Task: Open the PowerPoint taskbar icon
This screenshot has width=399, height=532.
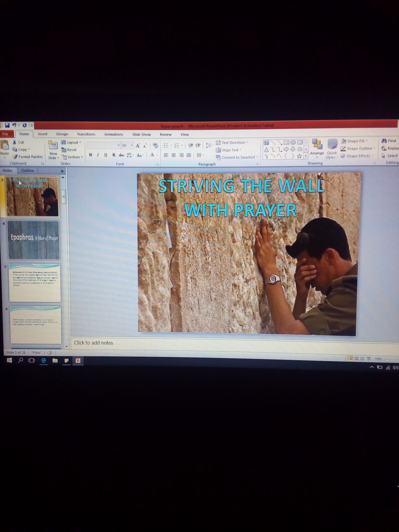Action: pos(78,361)
